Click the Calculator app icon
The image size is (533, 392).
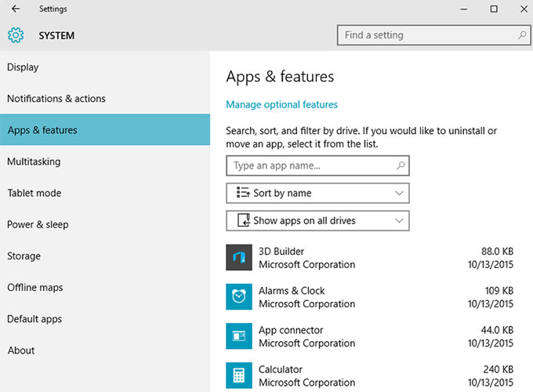[x=239, y=376]
